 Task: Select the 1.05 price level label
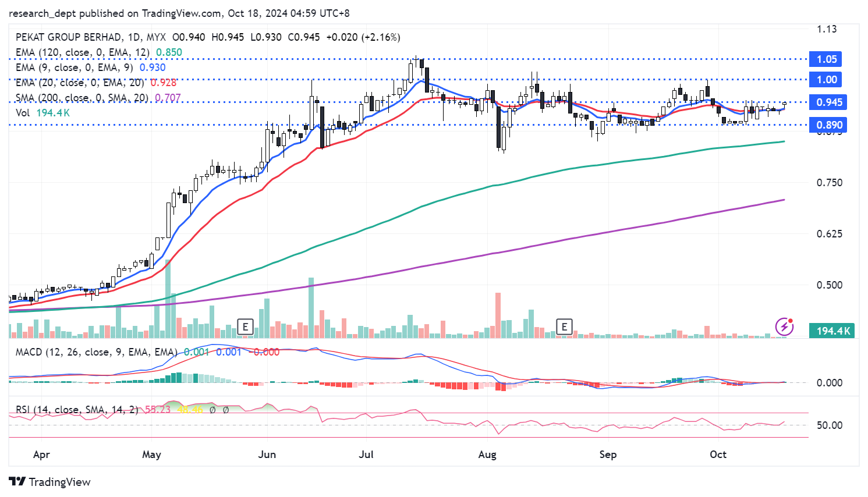tap(826, 59)
